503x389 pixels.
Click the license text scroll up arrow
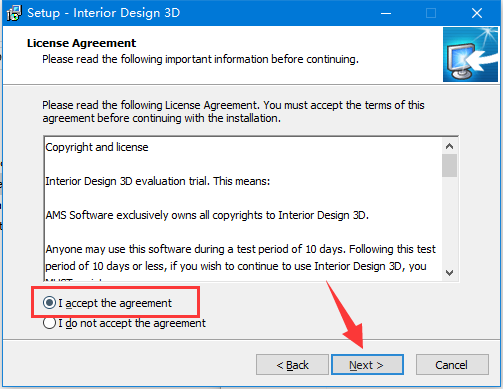click(x=449, y=146)
